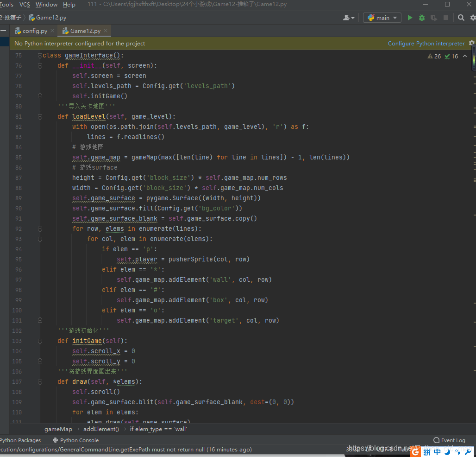This screenshot has width=476, height=457.
Task: Click the 推箱子 folder breadcrumb
Action: point(11,18)
